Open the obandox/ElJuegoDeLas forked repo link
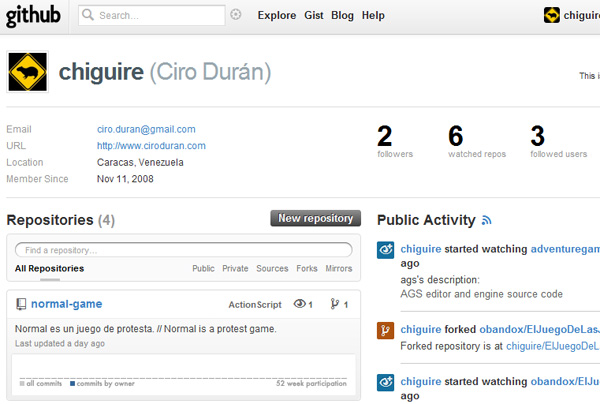600x404 pixels. coord(540,329)
